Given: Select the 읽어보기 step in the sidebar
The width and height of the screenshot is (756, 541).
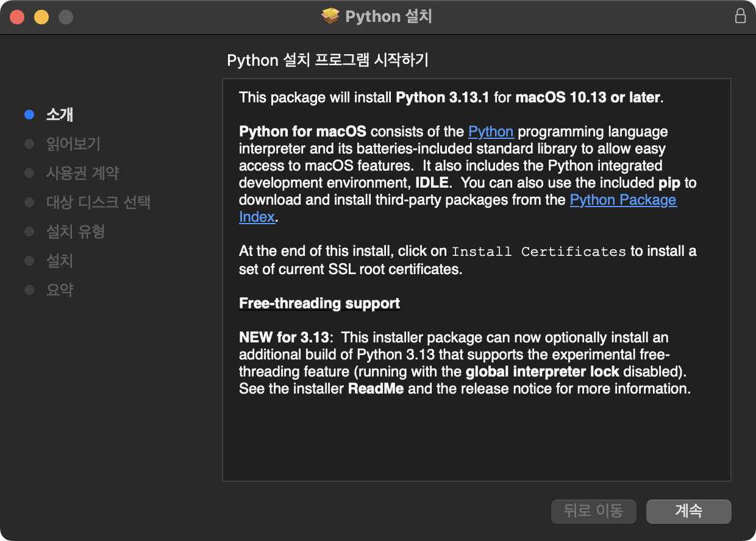Looking at the screenshot, I should [73, 144].
